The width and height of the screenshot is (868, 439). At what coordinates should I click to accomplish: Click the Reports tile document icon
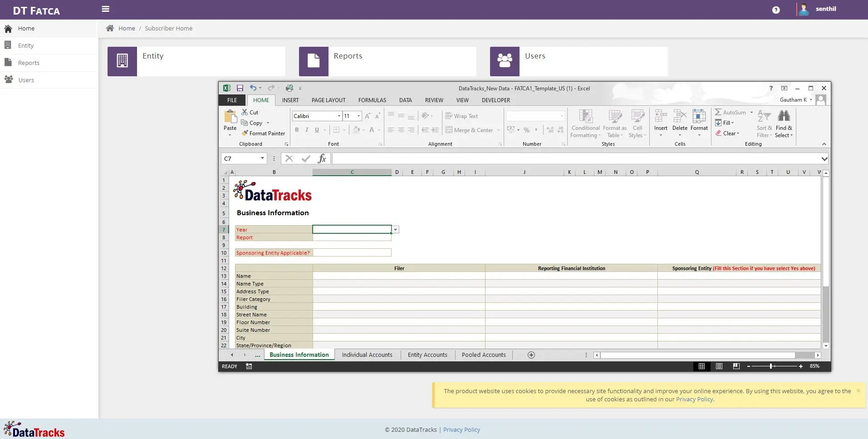click(x=314, y=61)
